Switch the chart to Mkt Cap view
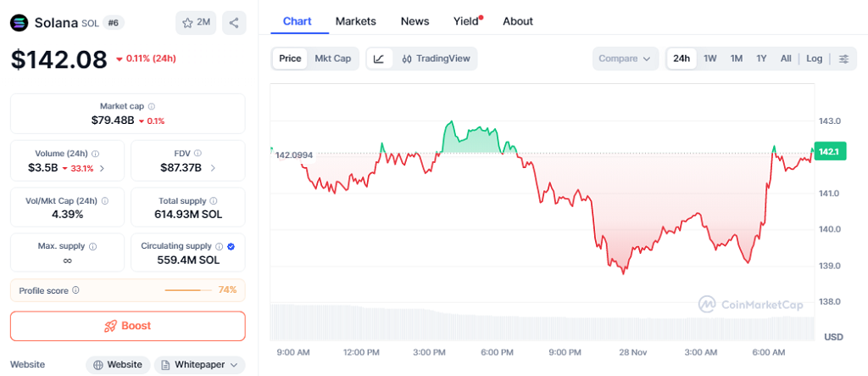The height and width of the screenshot is (376, 868). coord(332,59)
